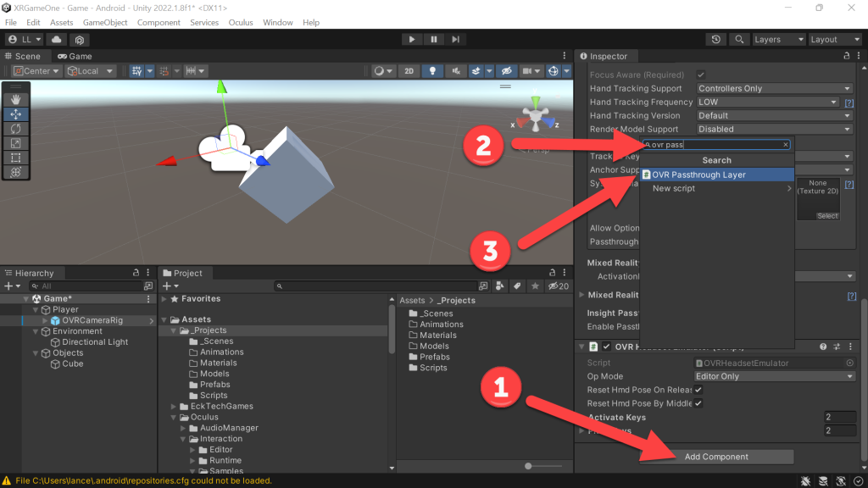Collapse the Player object in Hierarchy
This screenshot has height=488, width=868.
[x=36, y=310]
